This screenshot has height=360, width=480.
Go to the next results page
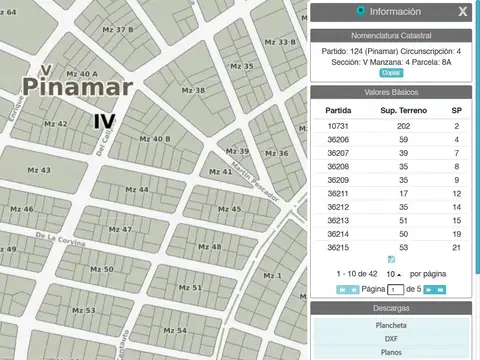[428, 290]
